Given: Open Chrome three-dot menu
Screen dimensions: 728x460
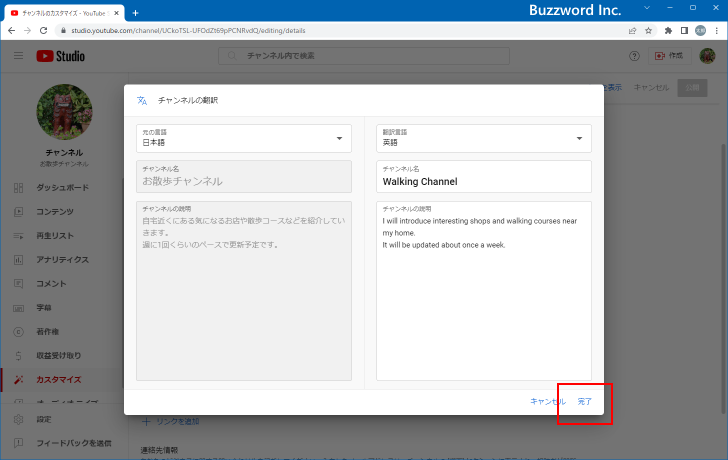Looking at the screenshot, I should 717,31.
